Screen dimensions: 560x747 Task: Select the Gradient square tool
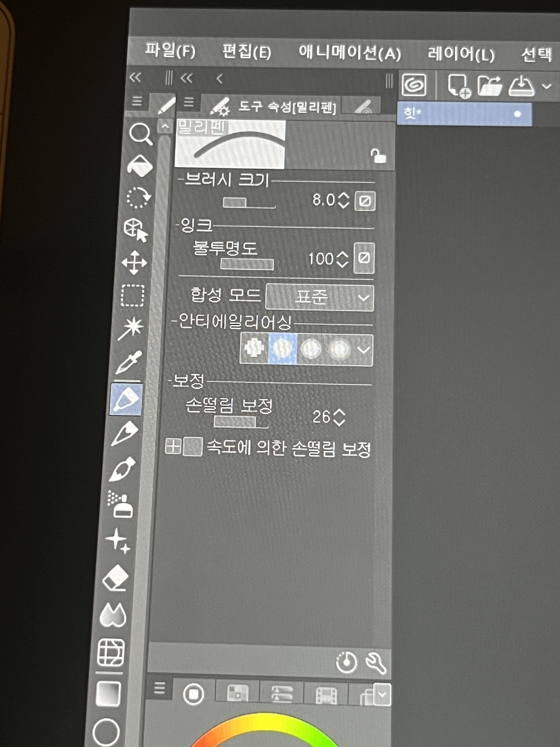[108, 694]
